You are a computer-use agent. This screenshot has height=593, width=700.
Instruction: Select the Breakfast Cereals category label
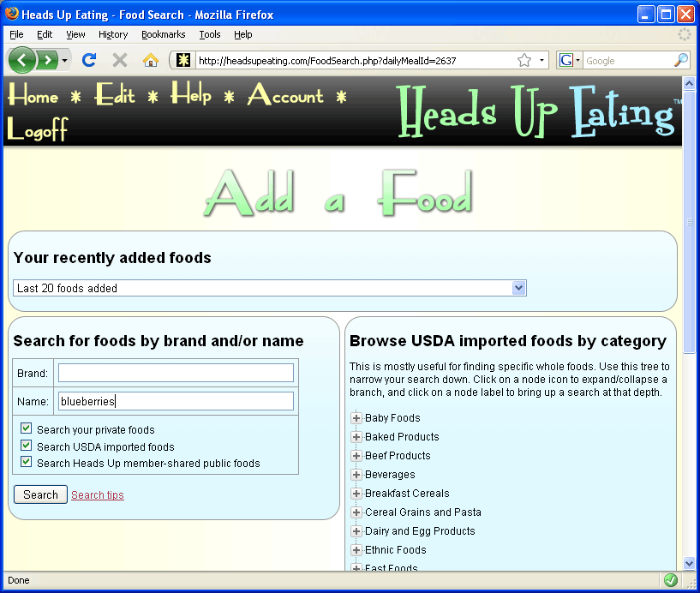[x=407, y=494]
